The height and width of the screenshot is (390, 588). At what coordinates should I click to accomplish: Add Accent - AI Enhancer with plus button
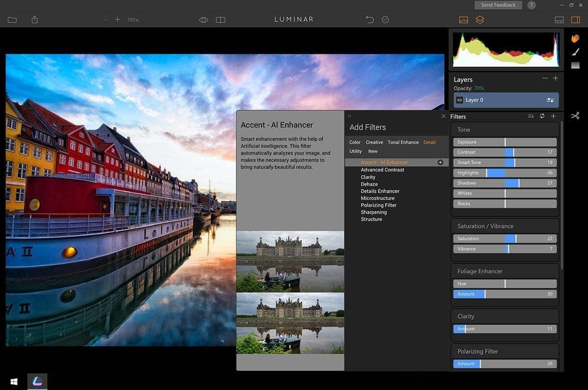point(440,162)
